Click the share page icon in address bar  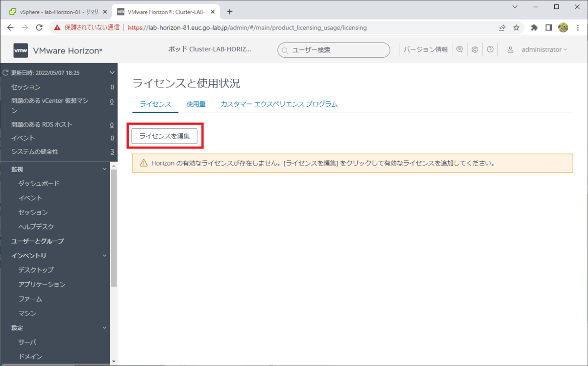pos(502,27)
